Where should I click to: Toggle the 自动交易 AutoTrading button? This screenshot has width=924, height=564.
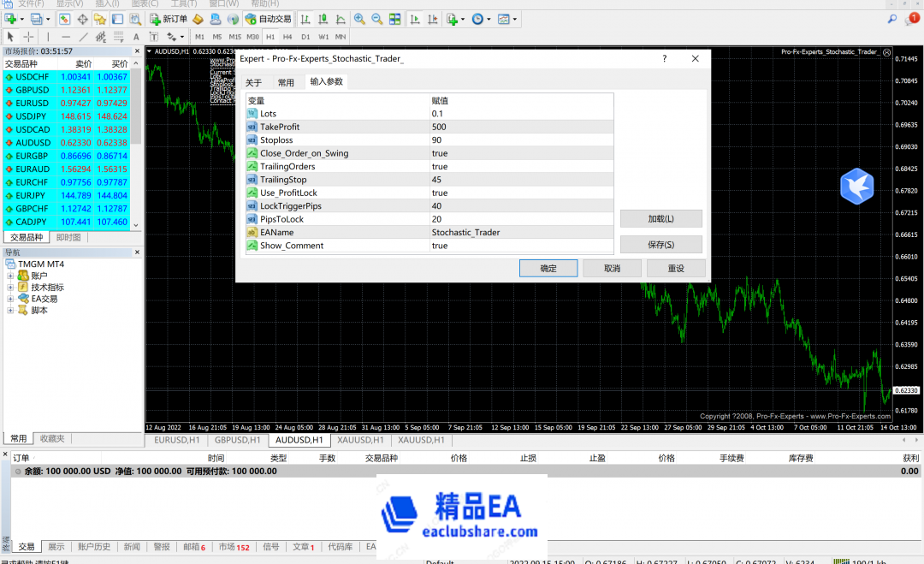point(268,19)
